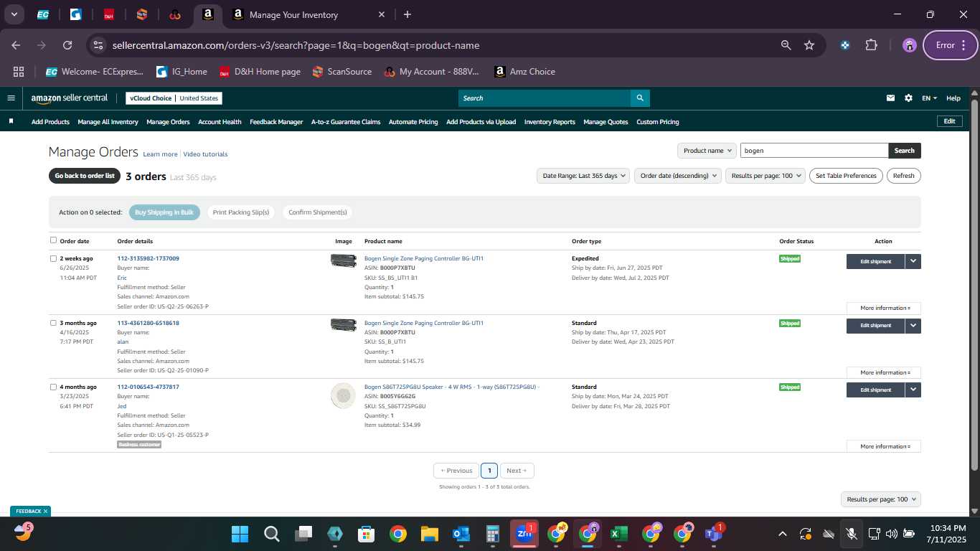Open order link 112-0106543-4737817
The height and width of the screenshot is (551, 980).
pos(148,387)
